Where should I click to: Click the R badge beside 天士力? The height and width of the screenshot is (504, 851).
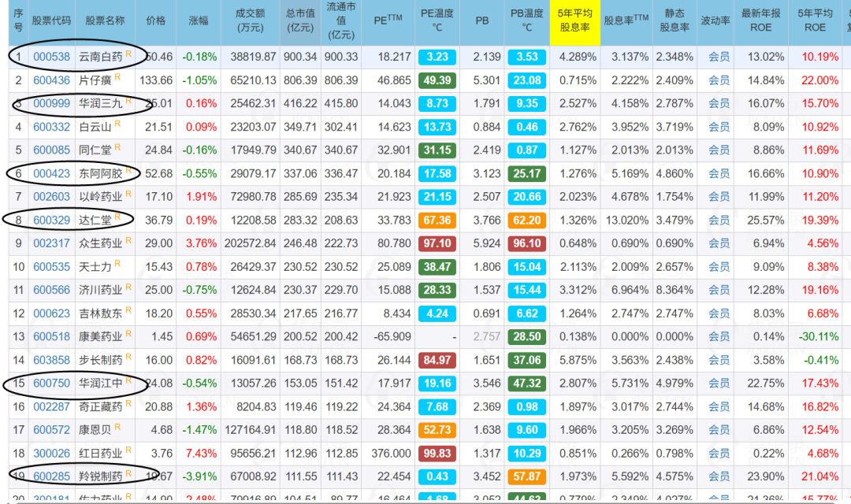coord(117,264)
